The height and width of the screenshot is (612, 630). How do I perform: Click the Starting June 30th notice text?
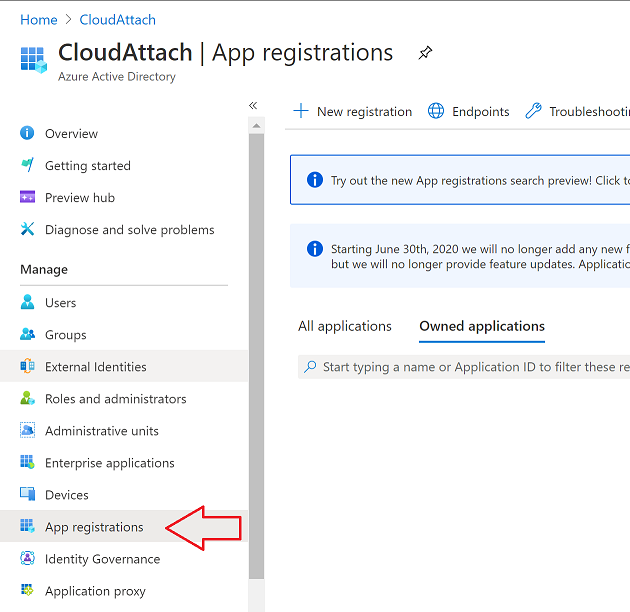coord(480,256)
